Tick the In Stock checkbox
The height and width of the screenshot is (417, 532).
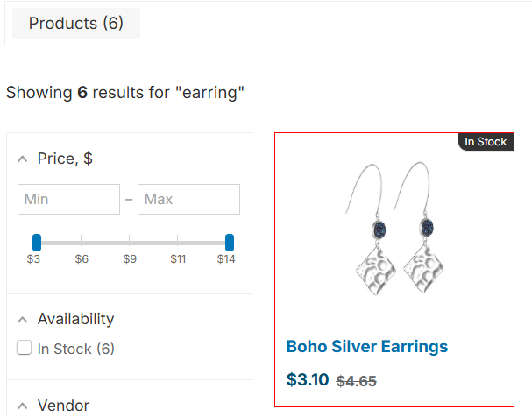click(25, 349)
